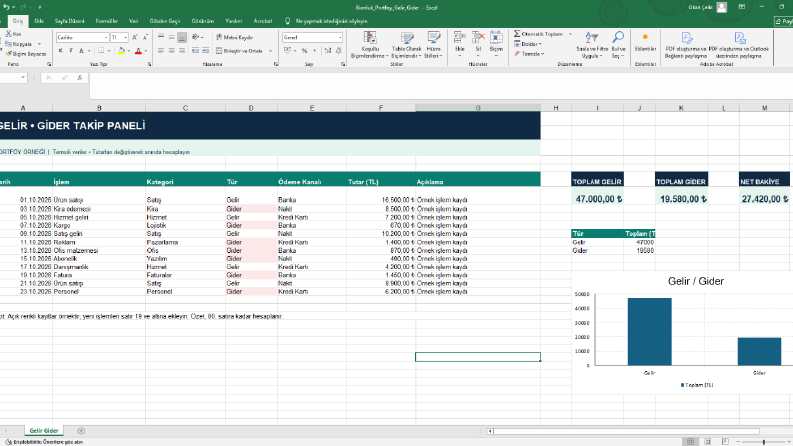Toggle top vertical alignment

(x=161, y=37)
